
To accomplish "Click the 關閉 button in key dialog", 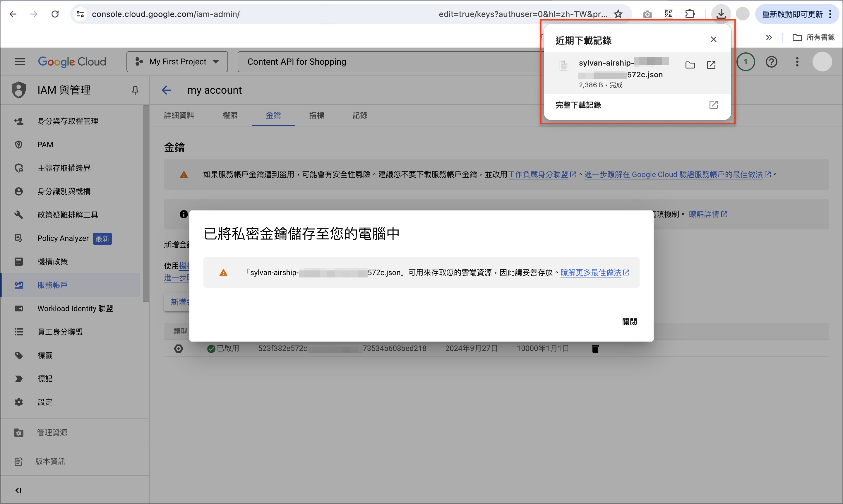I will click(630, 322).
